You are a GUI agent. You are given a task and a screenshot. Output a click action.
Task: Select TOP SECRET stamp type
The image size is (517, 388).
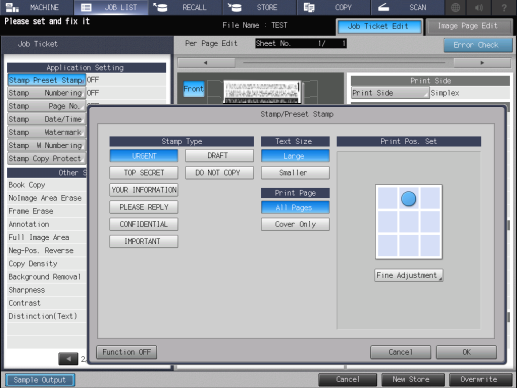tap(144, 173)
